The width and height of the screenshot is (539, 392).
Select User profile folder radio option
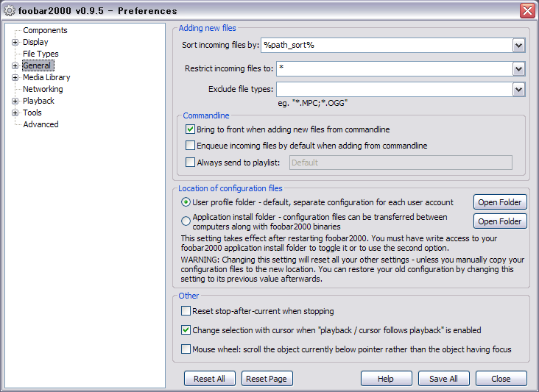click(x=186, y=202)
